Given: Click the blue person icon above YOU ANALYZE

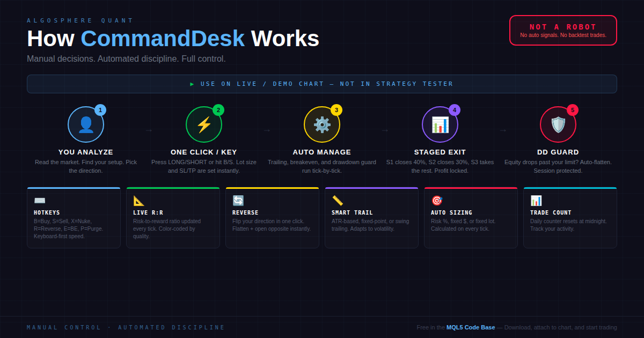Looking at the screenshot, I should click(86, 124).
